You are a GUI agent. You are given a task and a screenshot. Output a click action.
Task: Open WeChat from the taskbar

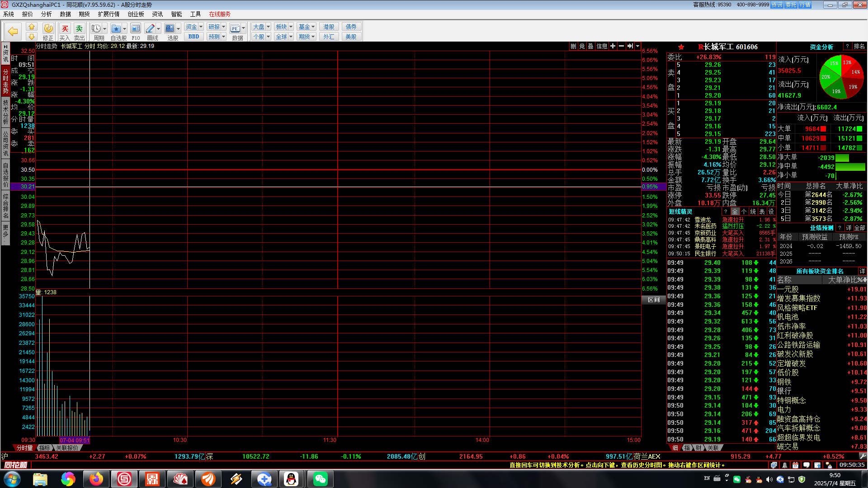[320, 479]
